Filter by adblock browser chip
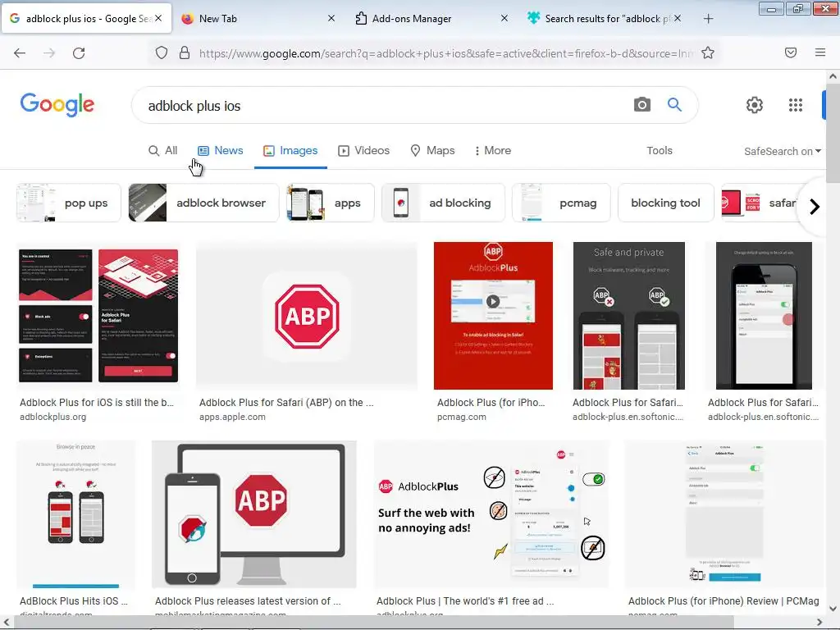The height and width of the screenshot is (630, 840). pyautogui.click(x=203, y=203)
